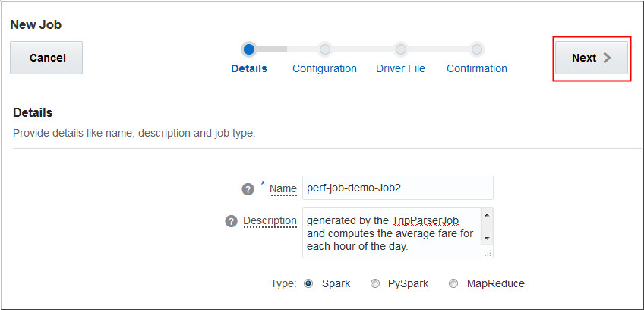
Task: Click the chevron arrow on Next button
Action: tap(607, 58)
